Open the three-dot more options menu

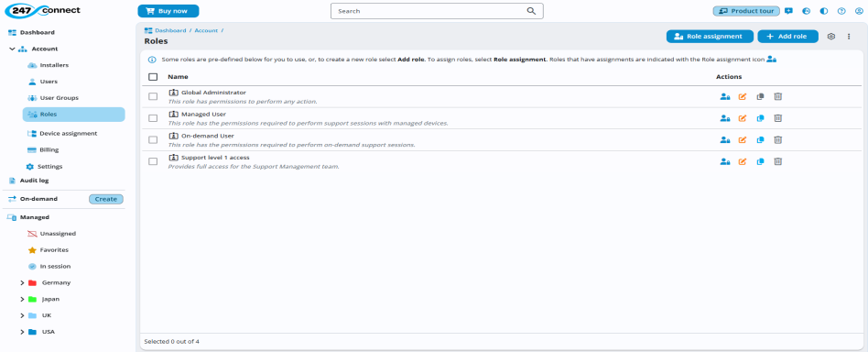coord(849,37)
